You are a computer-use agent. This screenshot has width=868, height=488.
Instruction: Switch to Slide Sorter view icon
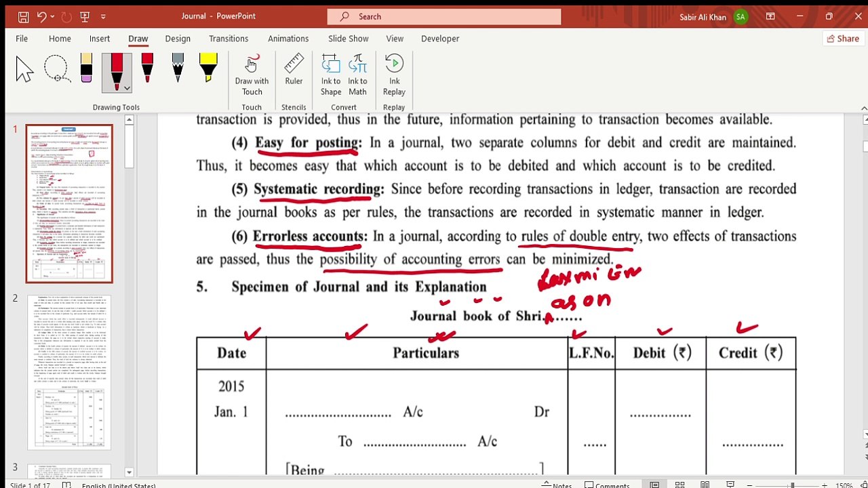click(x=679, y=485)
